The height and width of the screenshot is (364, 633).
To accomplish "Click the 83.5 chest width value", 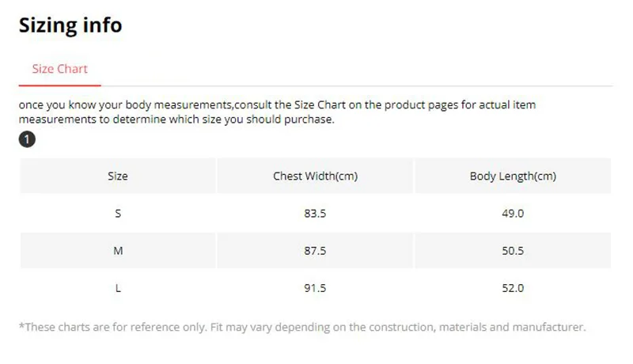I will (x=315, y=214).
